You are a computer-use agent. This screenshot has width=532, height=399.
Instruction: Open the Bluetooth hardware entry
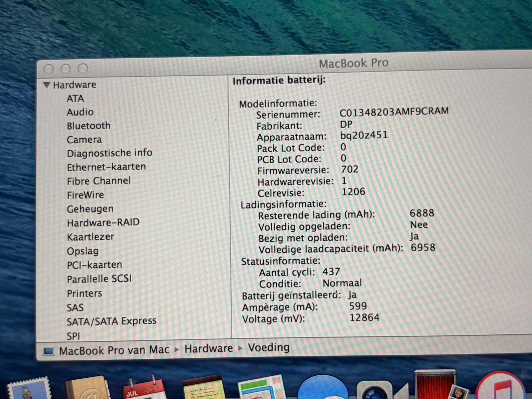(x=88, y=126)
